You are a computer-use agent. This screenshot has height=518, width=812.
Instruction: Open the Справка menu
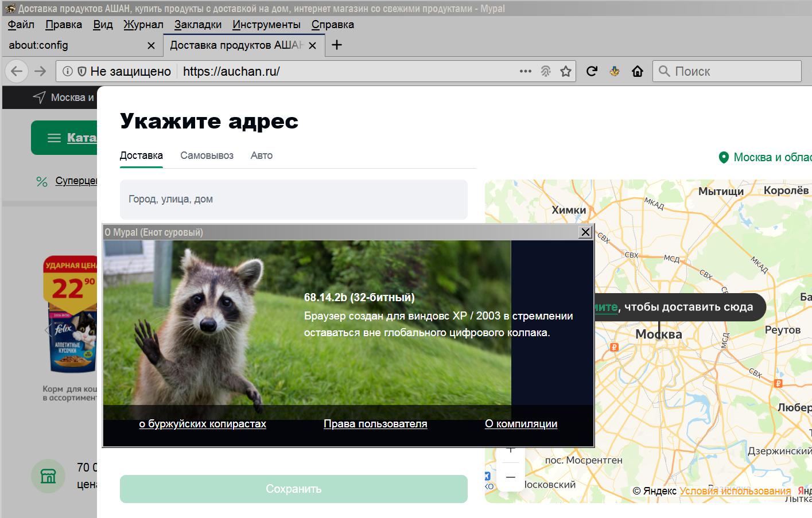[x=333, y=25]
